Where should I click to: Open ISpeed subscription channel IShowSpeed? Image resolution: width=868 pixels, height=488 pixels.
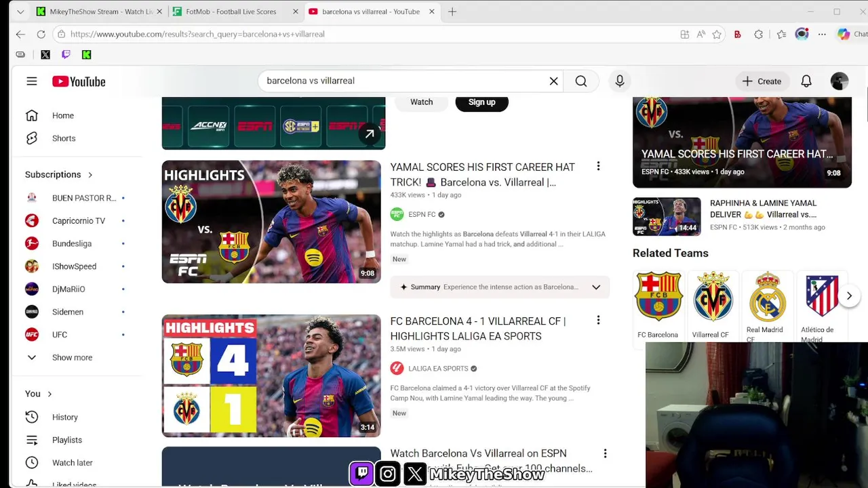coord(76,266)
